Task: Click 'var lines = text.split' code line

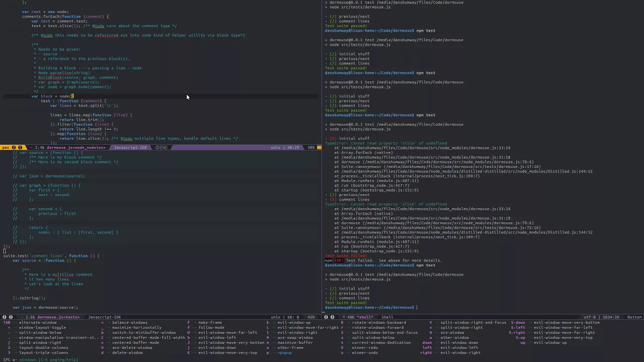Action: point(84,106)
